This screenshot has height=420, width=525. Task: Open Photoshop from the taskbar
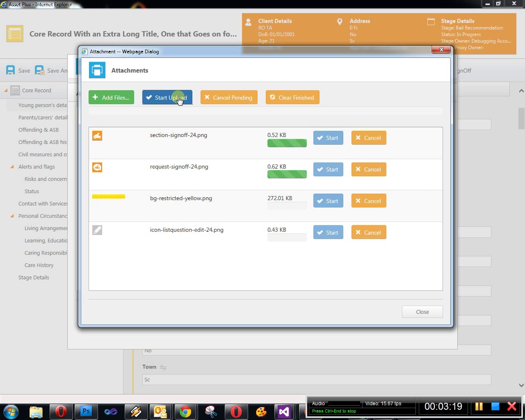(86, 411)
